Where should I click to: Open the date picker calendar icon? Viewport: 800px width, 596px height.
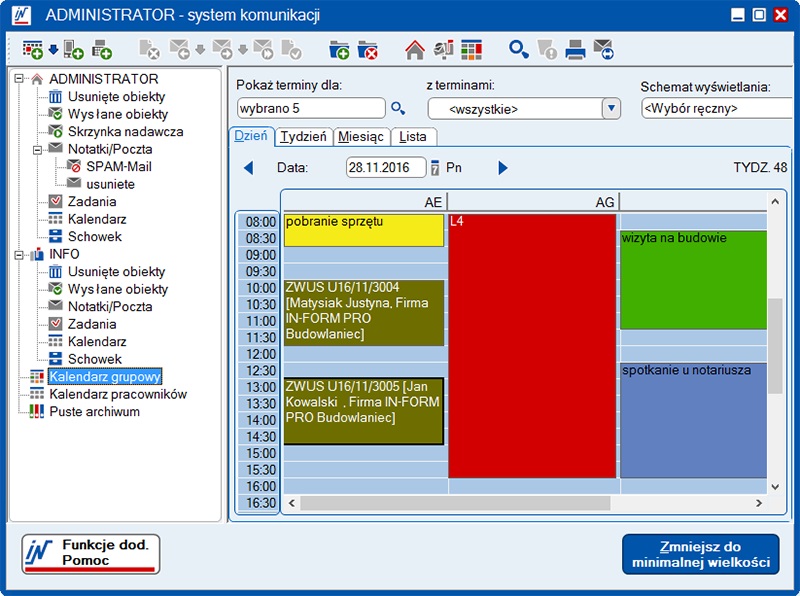435,167
